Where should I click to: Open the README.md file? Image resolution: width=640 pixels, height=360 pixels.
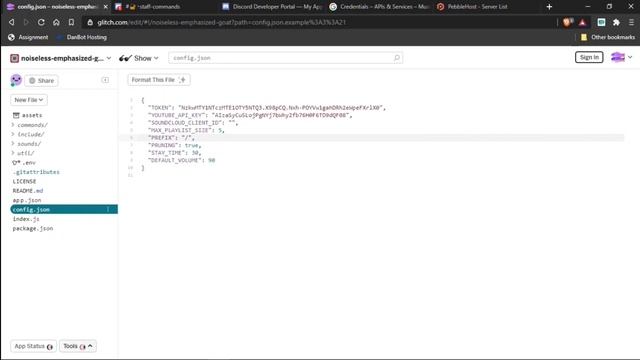(x=28, y=191)
